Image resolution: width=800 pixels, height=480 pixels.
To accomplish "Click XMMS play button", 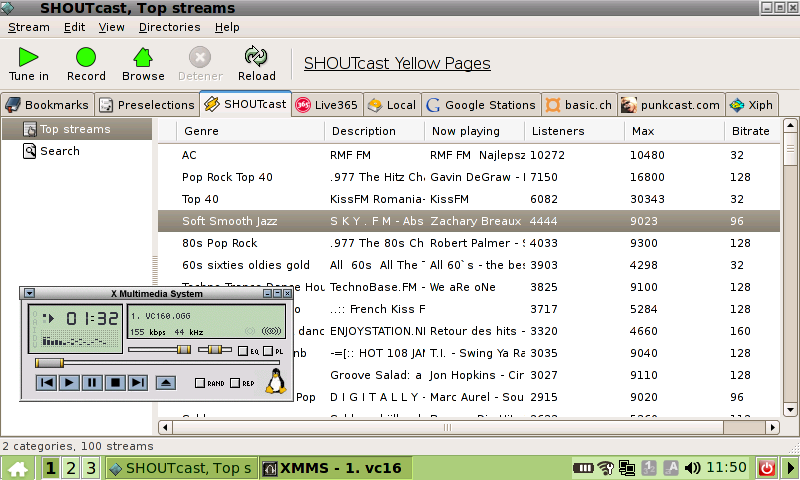I will point(69,383).
